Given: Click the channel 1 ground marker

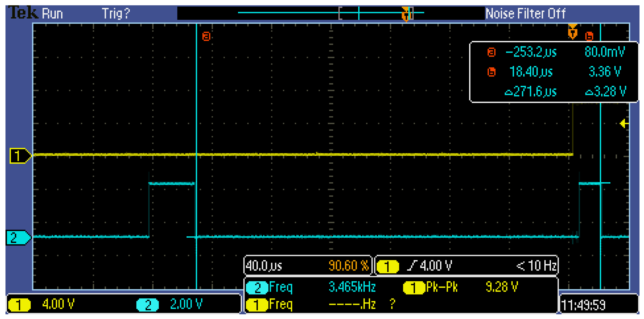Looking at the screenshot, I should coord(20,156).
